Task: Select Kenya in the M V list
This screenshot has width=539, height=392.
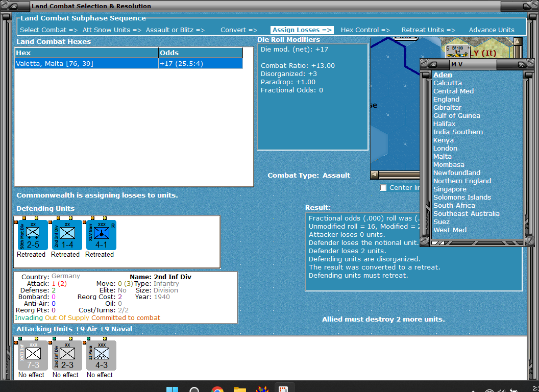Action: (x=443, y=140)
